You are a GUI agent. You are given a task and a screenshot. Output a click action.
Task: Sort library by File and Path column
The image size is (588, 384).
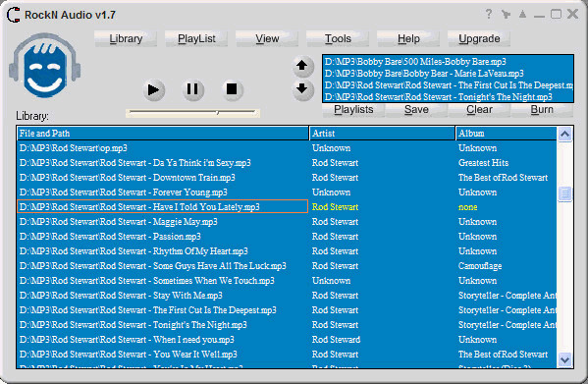click(163, 134)
